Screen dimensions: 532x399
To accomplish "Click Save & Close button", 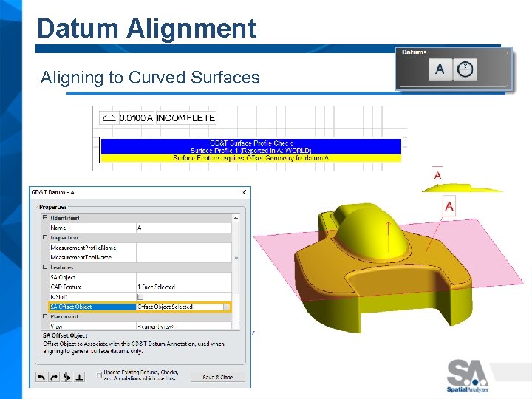I will tap(218, 377).
